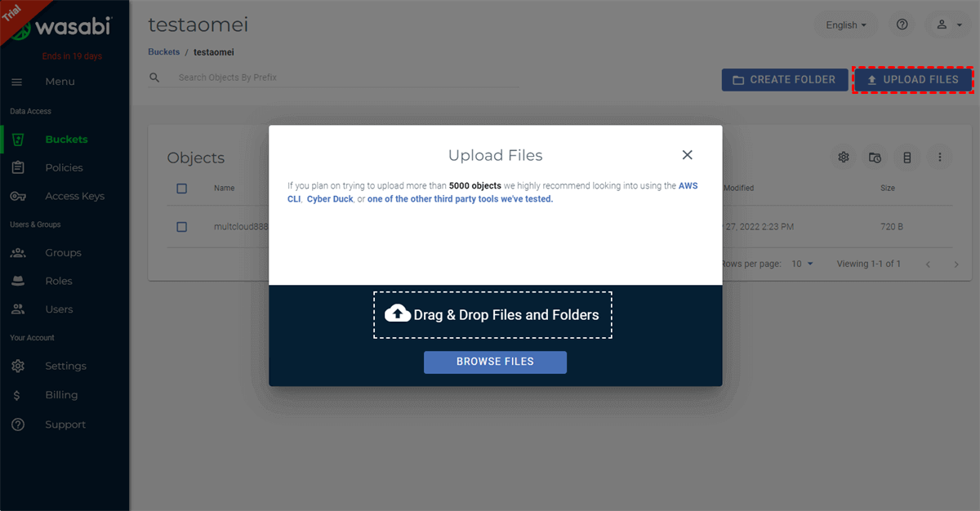Close the Upload Files dialog
The image size is (980, 511).
pyautogui.click(x=687, y=155)
